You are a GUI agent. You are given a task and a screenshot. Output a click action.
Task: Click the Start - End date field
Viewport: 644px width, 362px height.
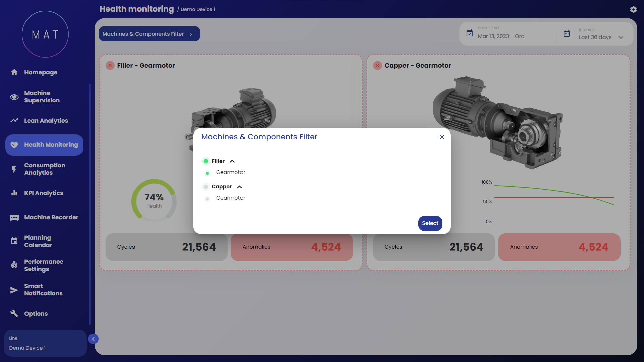pyautogui.click(x=501, y=36)
